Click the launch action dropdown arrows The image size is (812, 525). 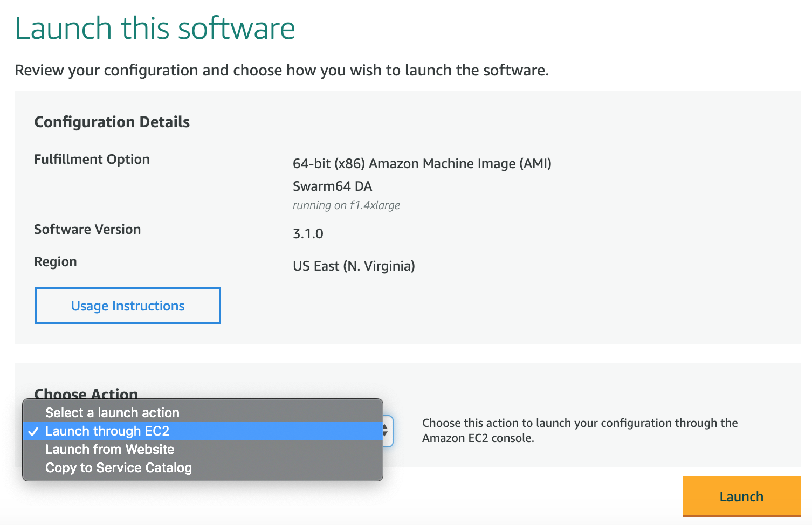[386, 431]
